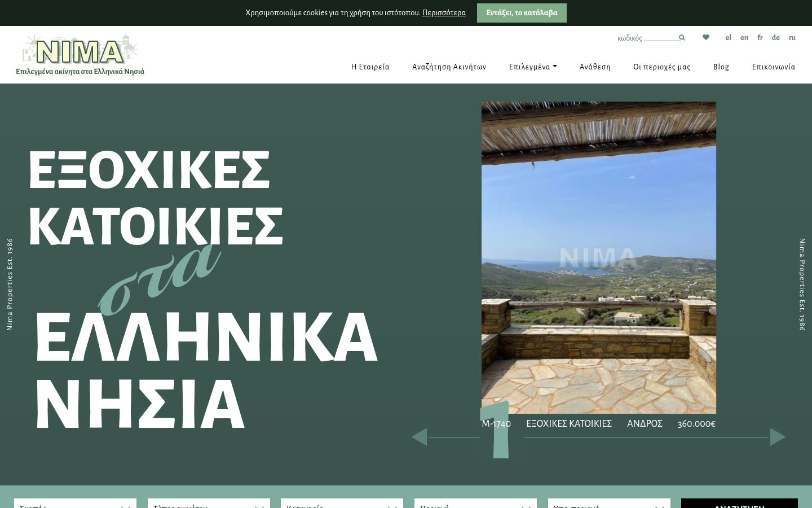Open Αναζήτηση Ακινήτων menu item
812x508 pixels.
pos(449,67)
